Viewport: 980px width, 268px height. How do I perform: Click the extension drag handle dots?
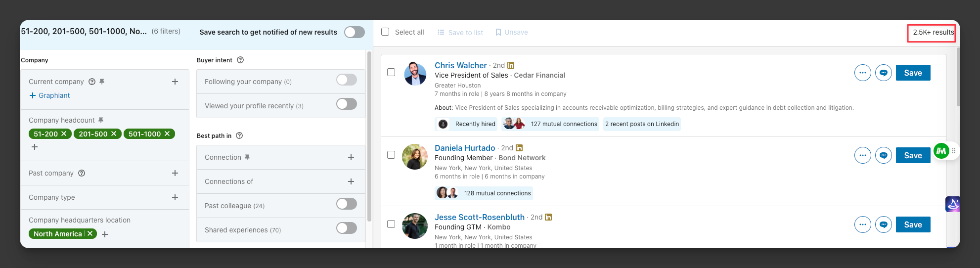(x=954, y=151)
